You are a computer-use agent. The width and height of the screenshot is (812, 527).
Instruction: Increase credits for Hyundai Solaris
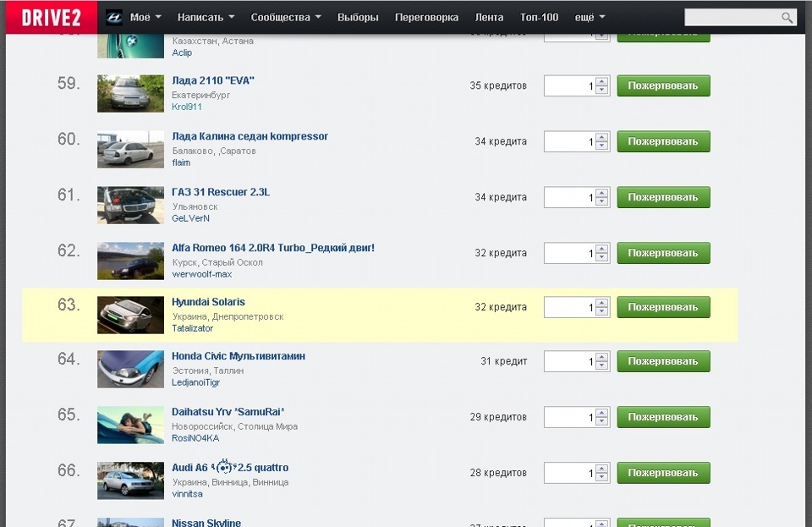point(601,304)
